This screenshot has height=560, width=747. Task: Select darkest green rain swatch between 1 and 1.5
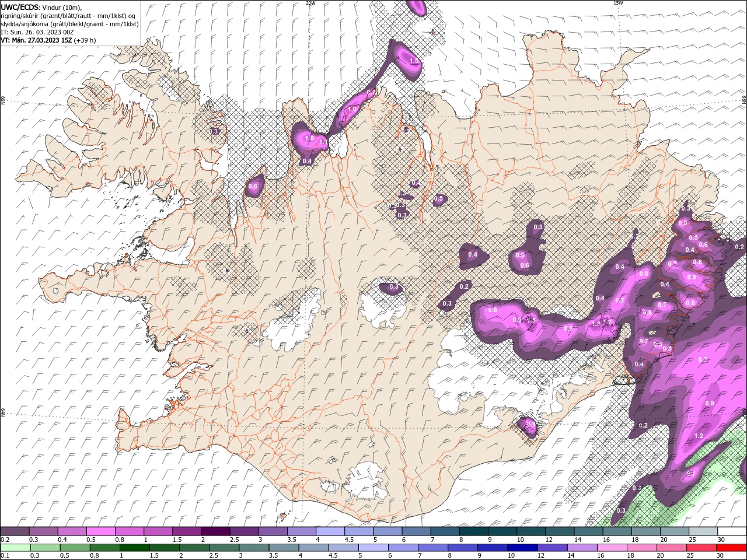coord(134,547)
